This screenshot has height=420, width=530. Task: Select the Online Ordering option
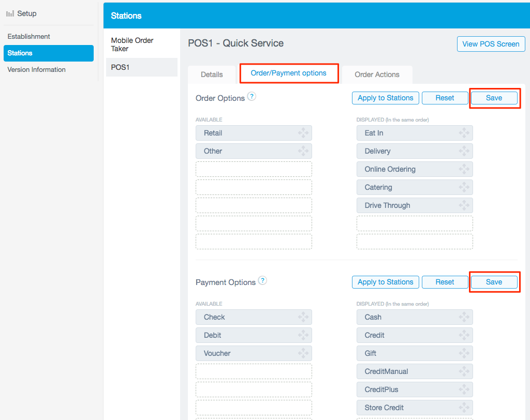click(x=415, y=169)
